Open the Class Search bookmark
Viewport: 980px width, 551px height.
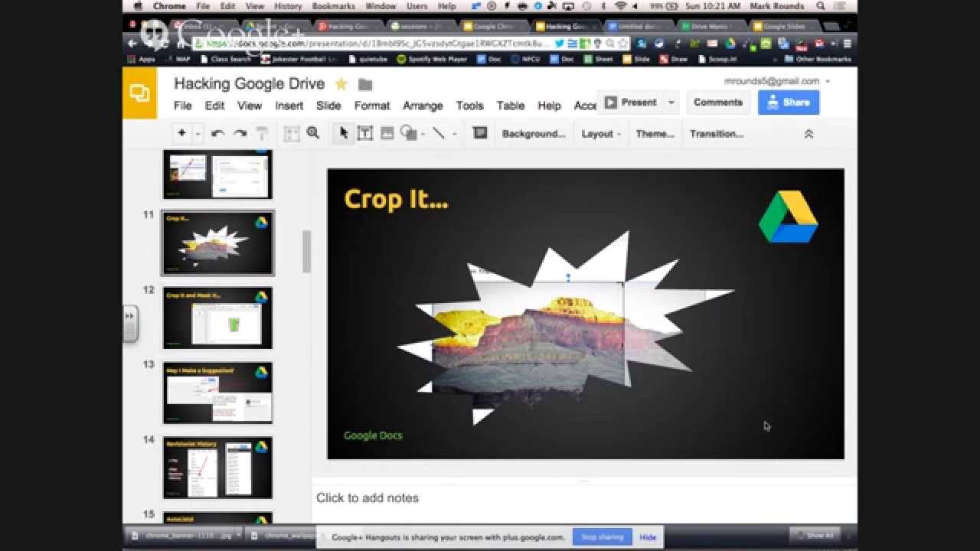tap(225, 59)
